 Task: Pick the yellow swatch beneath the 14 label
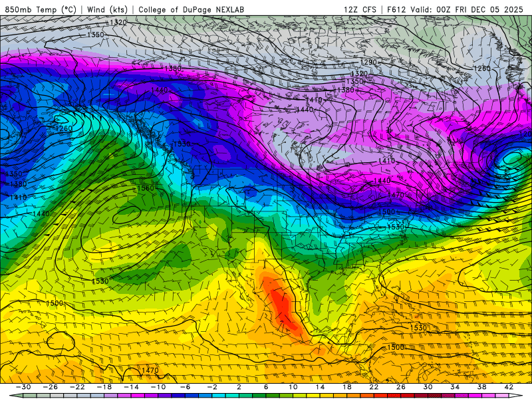coord(313,396)
